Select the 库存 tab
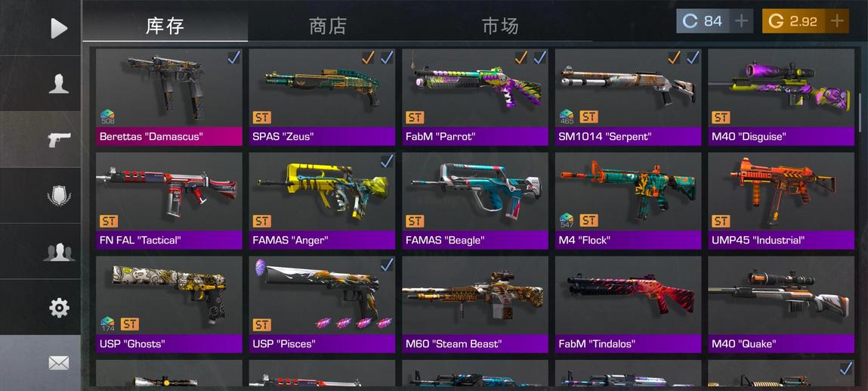Screen dimensions: 868x391 (x=165, y=26)
